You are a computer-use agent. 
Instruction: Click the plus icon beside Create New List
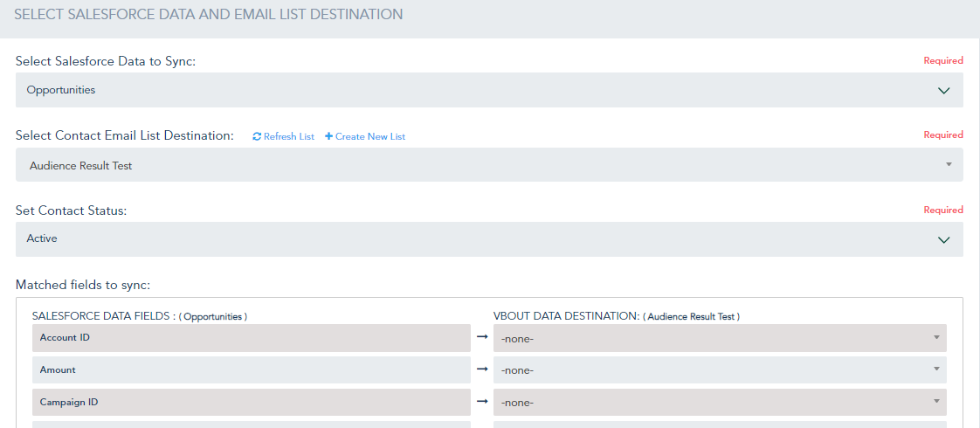[328, 136]
